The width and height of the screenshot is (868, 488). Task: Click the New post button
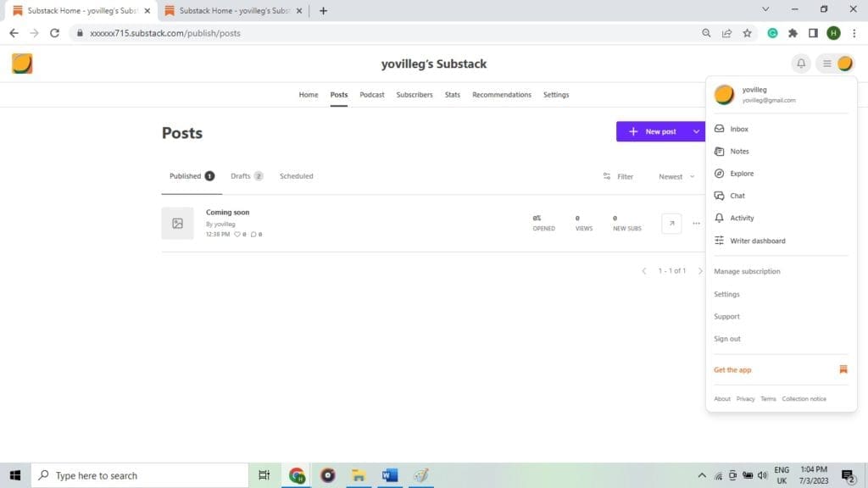pos(652,131)
